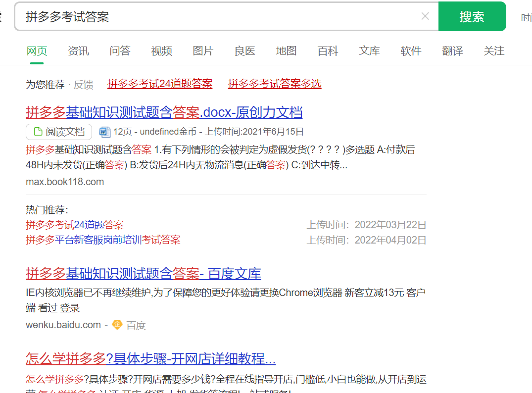Click the upload date 2022年03月22日

(x=390, y=225)
